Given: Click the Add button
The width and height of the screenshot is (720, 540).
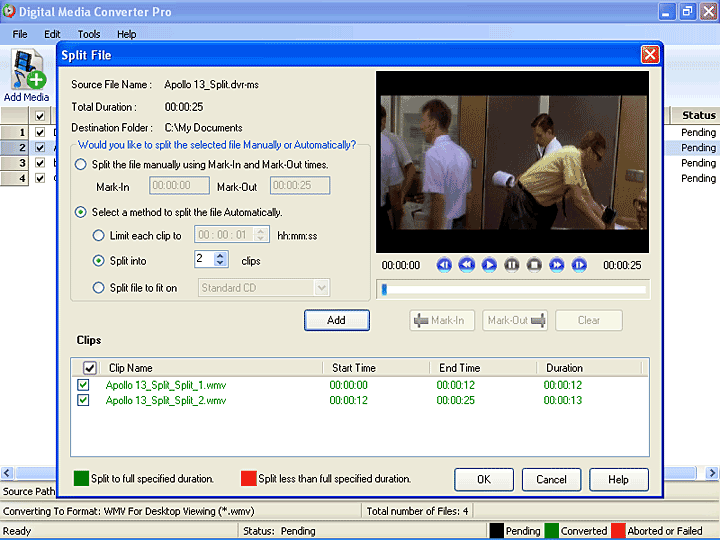Looking at the screenshot, I should tap(337, 320).
